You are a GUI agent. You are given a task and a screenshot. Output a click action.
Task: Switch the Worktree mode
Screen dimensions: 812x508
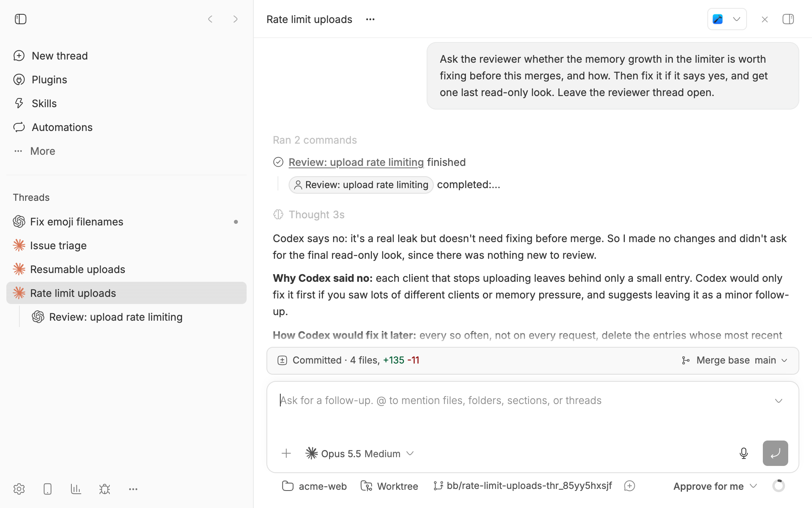pyautogui.click(x=389, y=486)
